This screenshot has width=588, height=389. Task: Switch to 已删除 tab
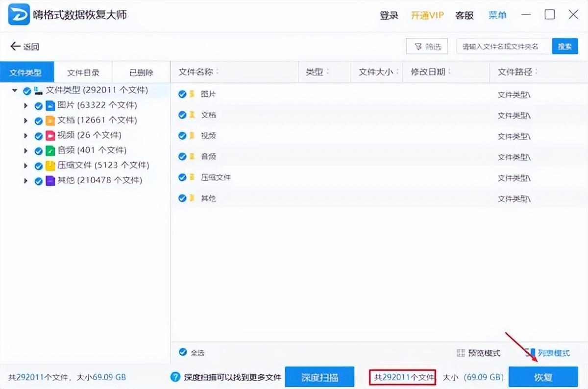(x=141, y=73)
